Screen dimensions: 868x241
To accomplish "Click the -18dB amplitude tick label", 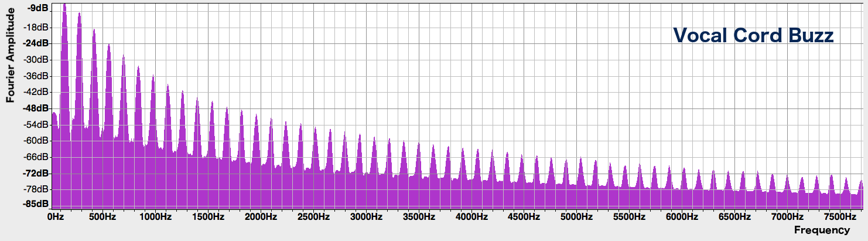I will pos(36,28).
